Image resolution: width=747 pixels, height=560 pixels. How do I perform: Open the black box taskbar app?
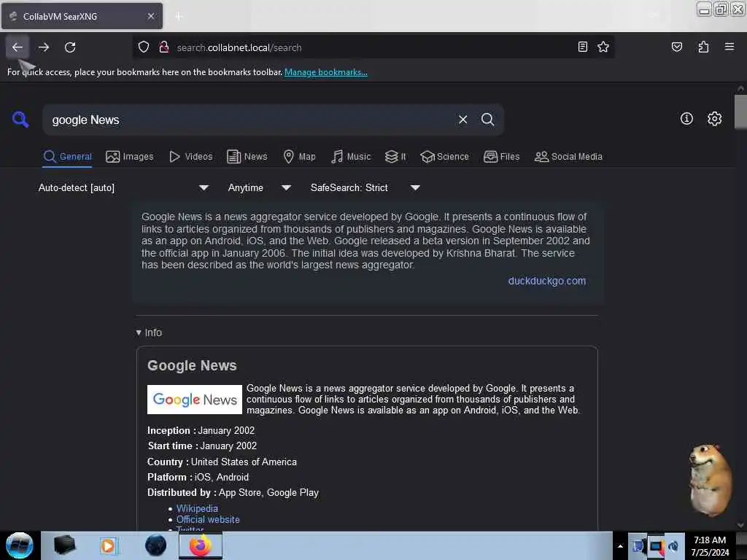tap(64, 545)
